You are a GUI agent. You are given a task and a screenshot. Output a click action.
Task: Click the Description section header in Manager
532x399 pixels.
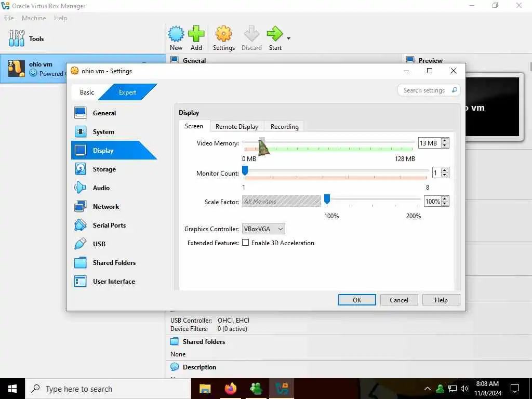coord(199,367)
